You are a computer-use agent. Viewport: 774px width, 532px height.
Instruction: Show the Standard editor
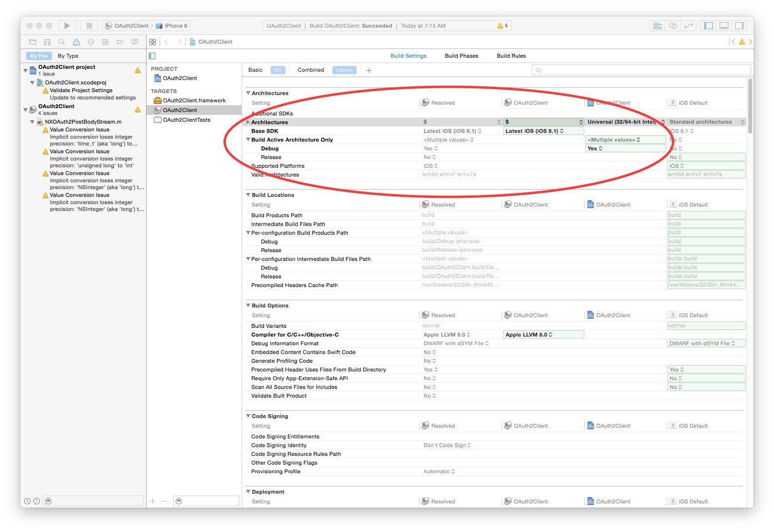[657, 26]
